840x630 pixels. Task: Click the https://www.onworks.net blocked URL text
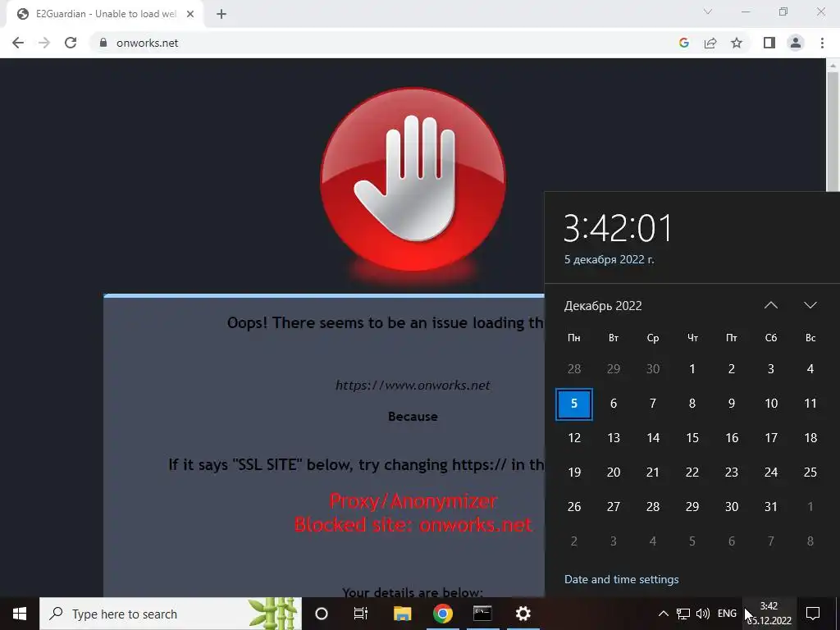(413, 386)
